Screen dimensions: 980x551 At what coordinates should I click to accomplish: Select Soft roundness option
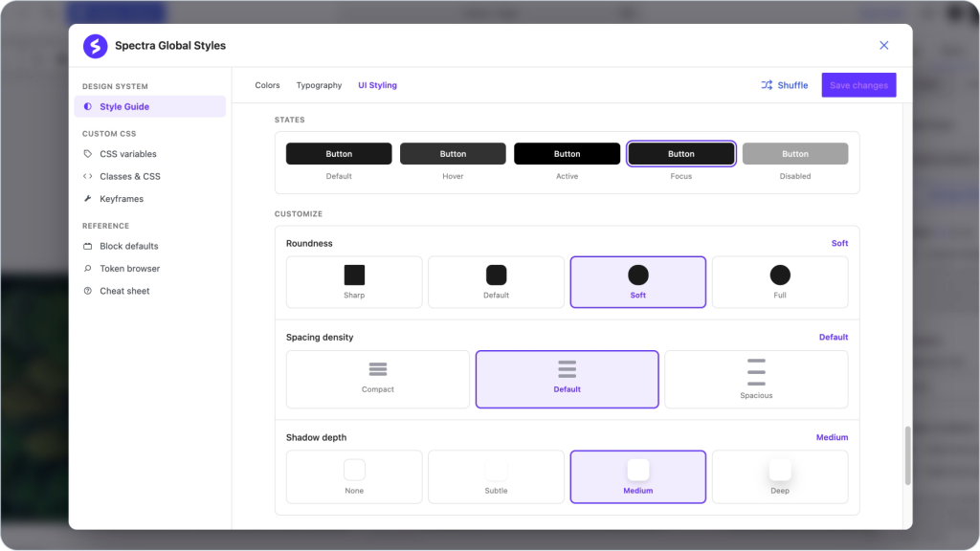(x=638, y=282)
